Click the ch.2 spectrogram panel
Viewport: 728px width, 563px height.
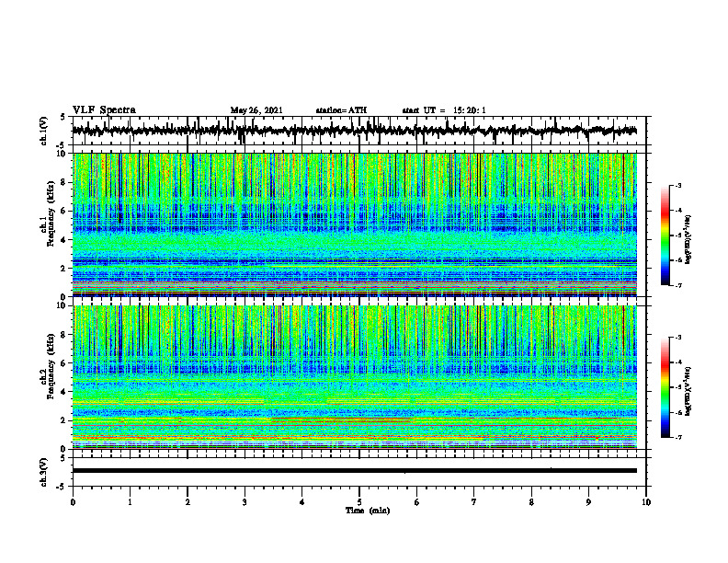[355, 377]
